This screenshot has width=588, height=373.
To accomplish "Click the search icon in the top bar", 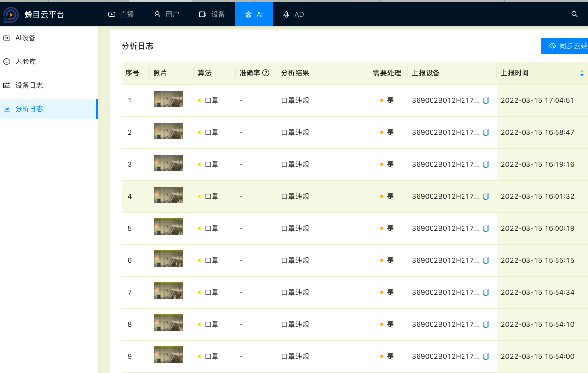I will [574, 14].
